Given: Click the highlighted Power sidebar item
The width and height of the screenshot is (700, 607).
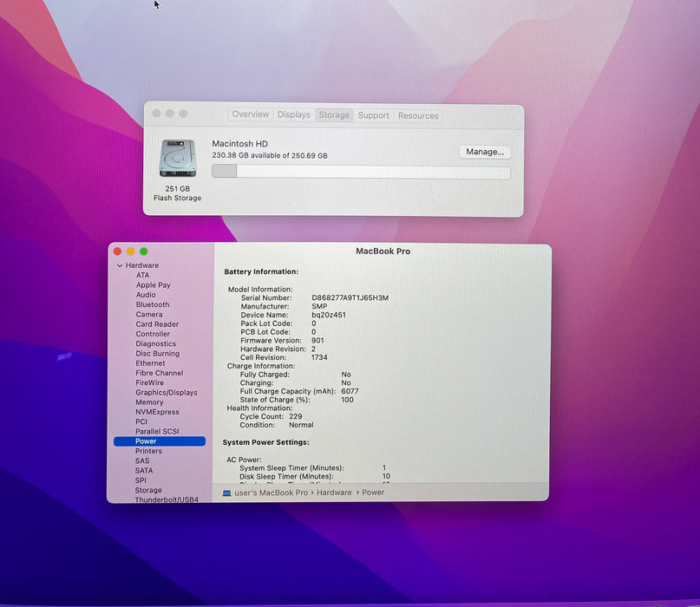Looking at the screenshot, I should [160, 441].
